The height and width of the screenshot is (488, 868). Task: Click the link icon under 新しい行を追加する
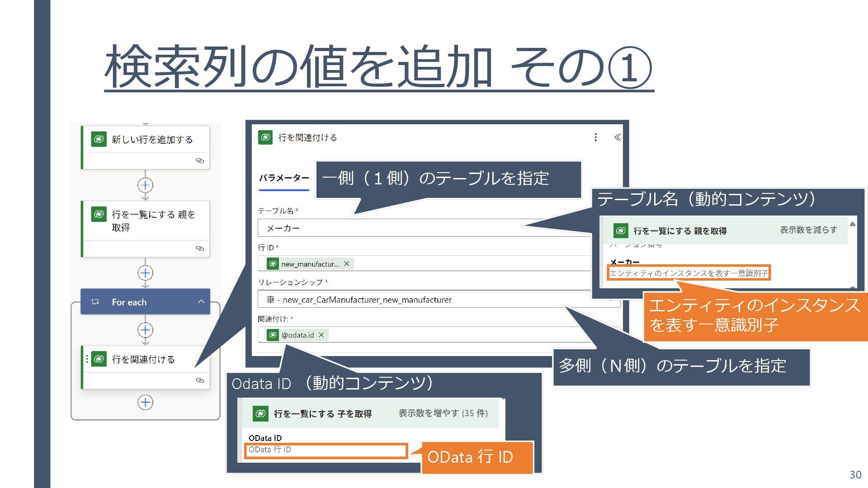tap(200, 161)
